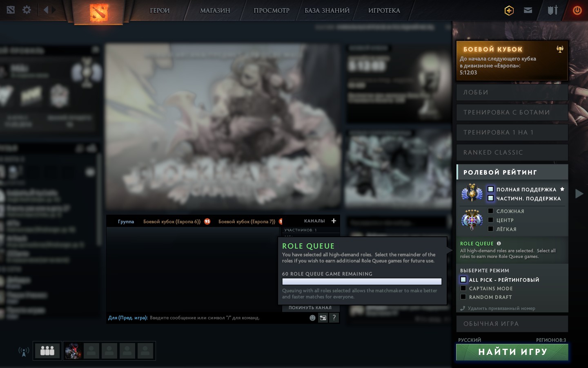Click the chat message input field
This screenshot has height=368, width=588.
coord(225,318)
